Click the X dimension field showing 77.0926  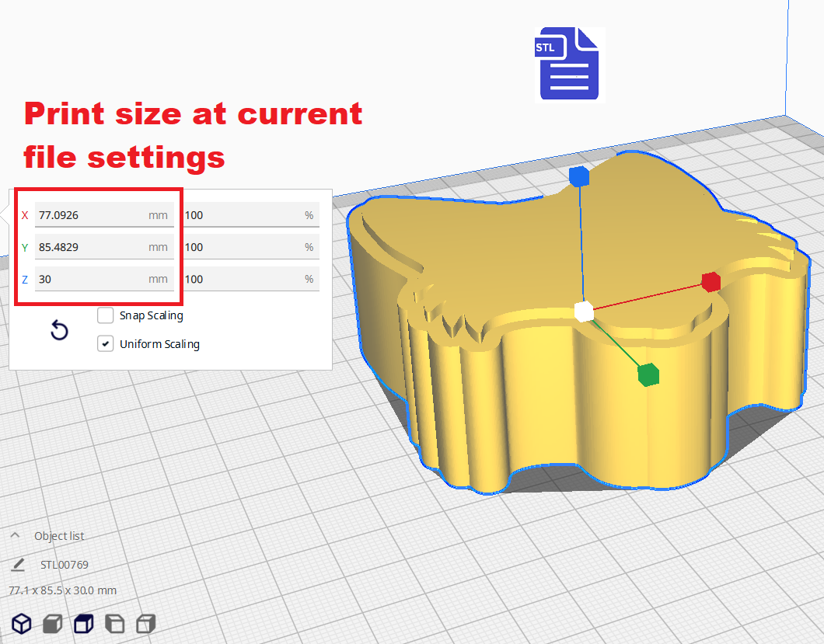91,215
